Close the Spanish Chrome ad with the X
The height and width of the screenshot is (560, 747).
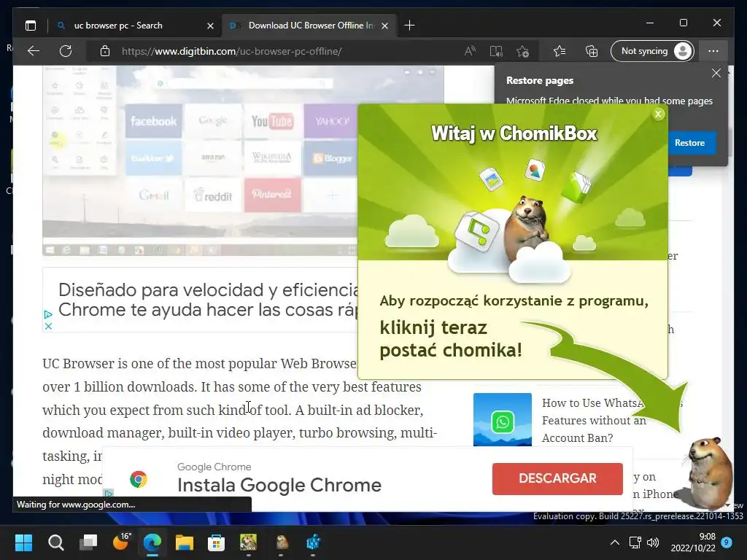tap(48, 326)
